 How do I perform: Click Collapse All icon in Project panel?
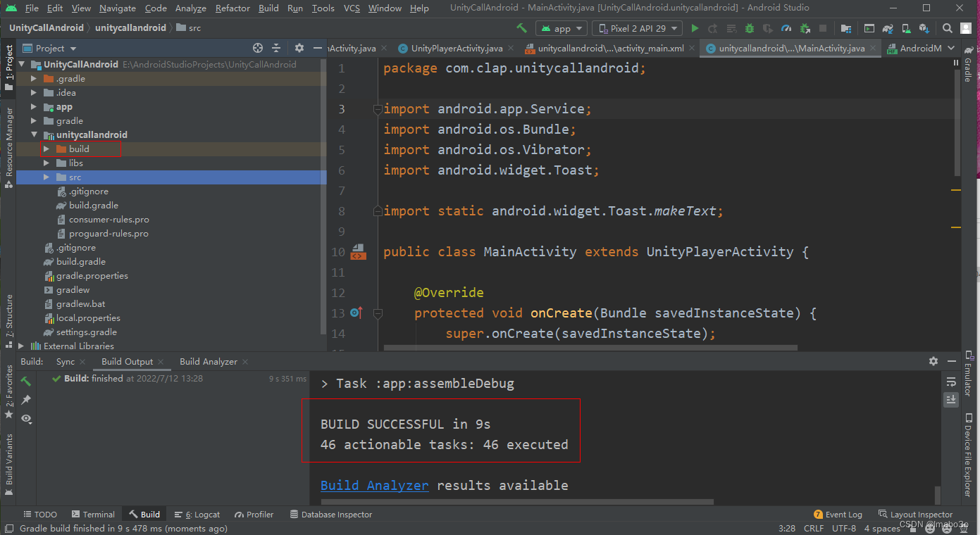pos(276,48)
